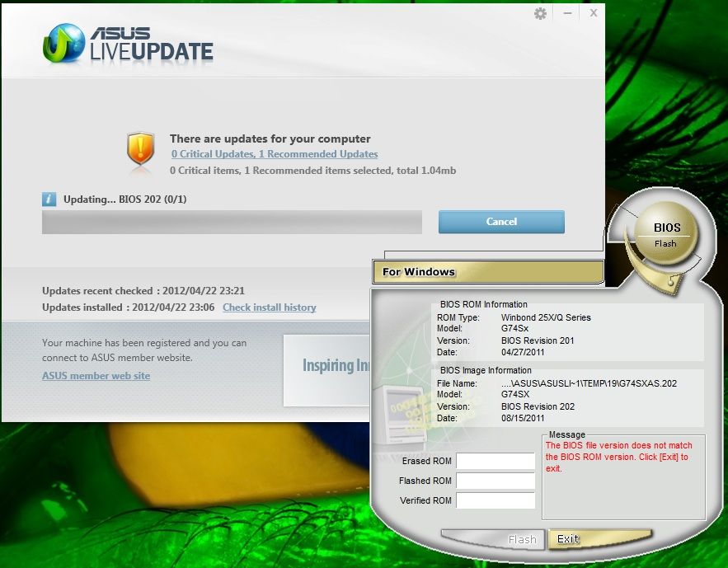Screen dimensions: 728x568
Task: Click the 'Updates recent checked' timestamp line
Action: pos(143,291)
